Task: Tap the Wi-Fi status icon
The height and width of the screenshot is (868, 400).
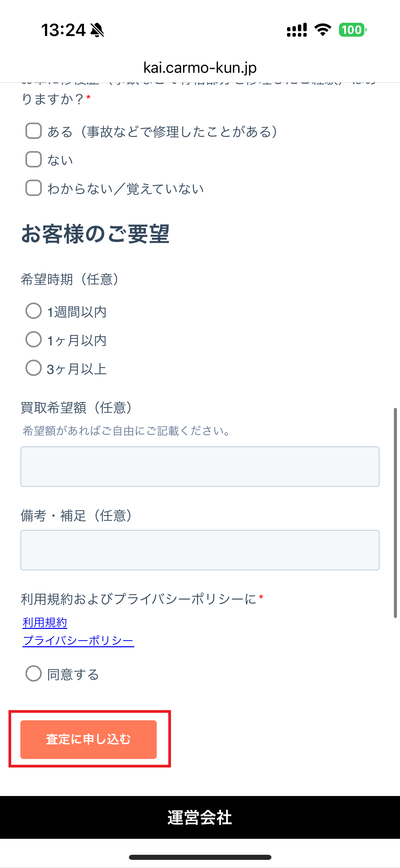Action: (323, 30)
